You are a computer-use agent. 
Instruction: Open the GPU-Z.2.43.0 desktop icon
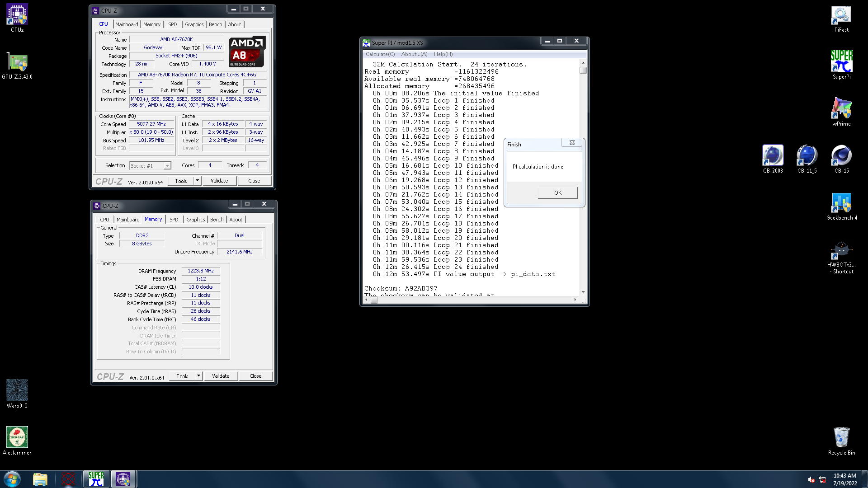point(17,66)
